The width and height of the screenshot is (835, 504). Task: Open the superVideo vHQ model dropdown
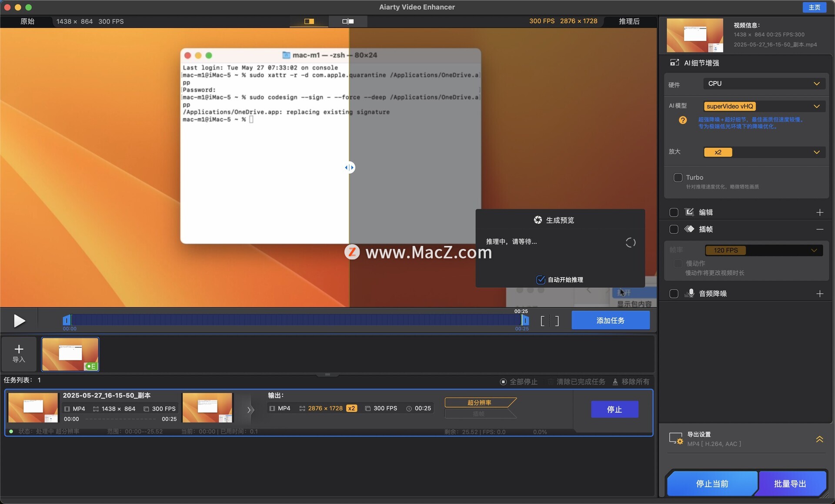point(764,106)
